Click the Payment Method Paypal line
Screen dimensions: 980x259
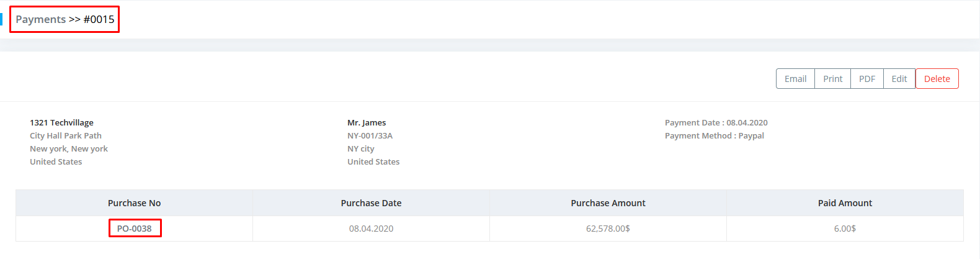[x=714, y=136]
